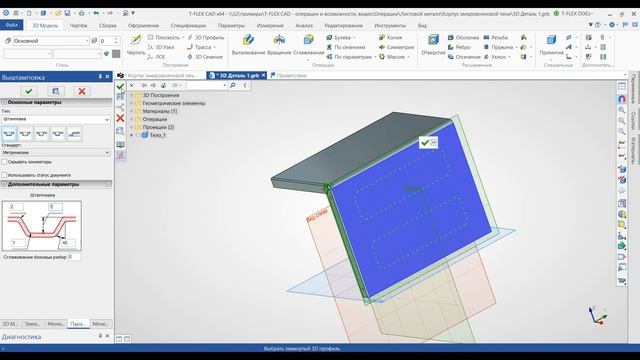Click the Копия copy tool
This screenshot has height=360, width=640.
tap(391, 38)
